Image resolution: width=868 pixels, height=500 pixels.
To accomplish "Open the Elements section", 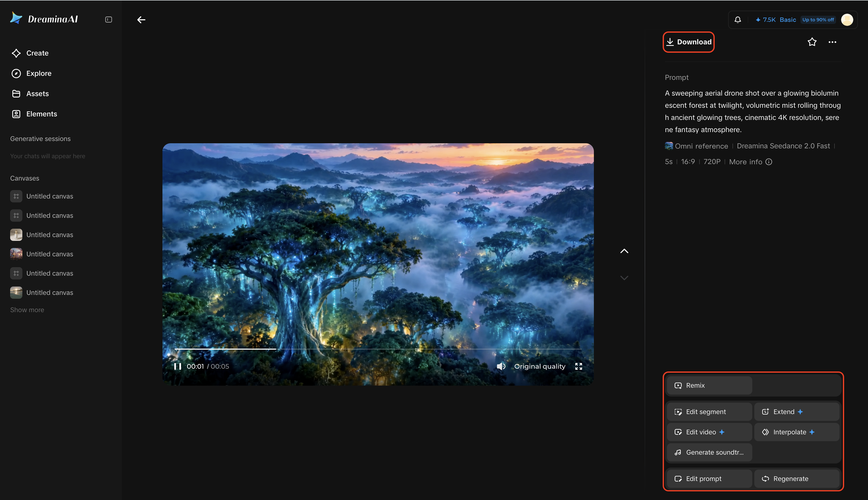I will point(34,114).
